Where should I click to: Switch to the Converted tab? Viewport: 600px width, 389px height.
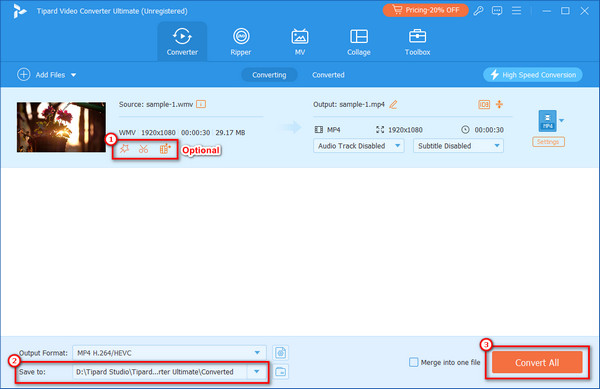coord(328,75)
